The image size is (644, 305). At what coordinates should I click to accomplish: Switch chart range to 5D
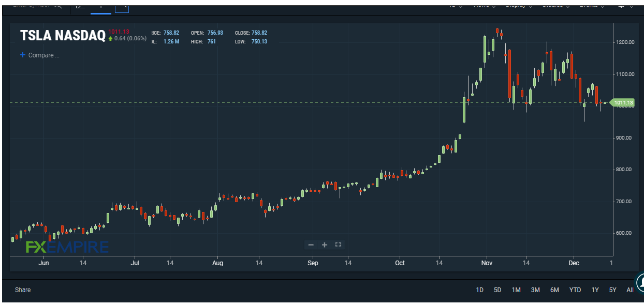(497, 290)
